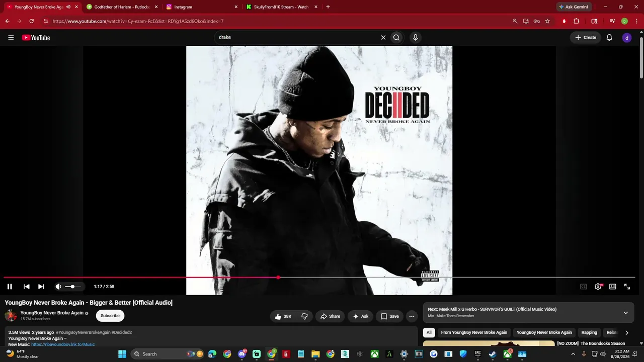Open Chrome profile avatar b

tap(624, 21)
